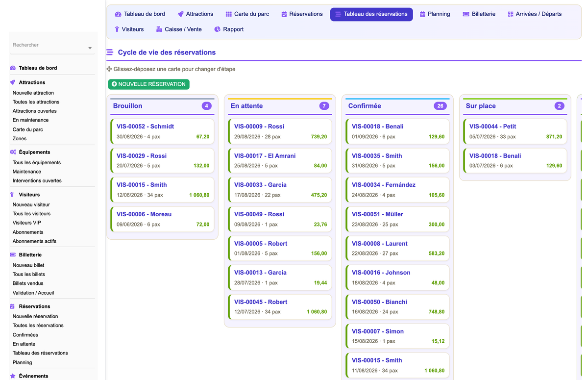Open card VIS-00051 - Müller
The width and height of the screenshot is (588, 380).
tap(398, 219)
